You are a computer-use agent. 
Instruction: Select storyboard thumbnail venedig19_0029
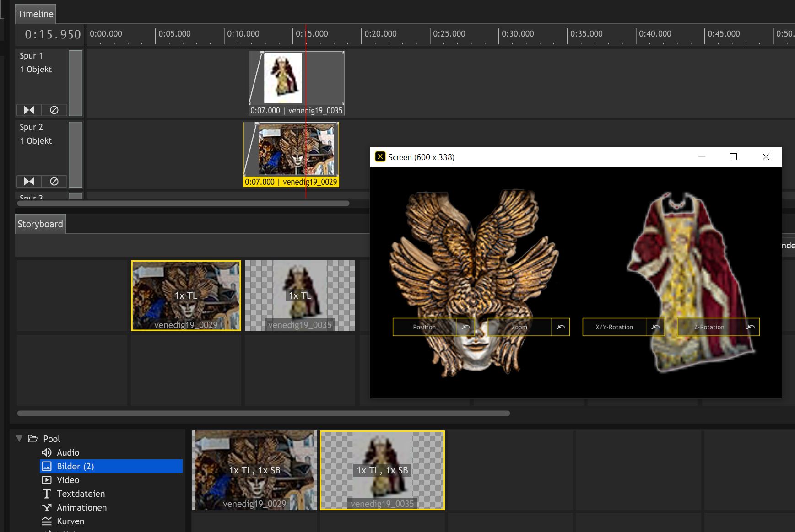186,296
